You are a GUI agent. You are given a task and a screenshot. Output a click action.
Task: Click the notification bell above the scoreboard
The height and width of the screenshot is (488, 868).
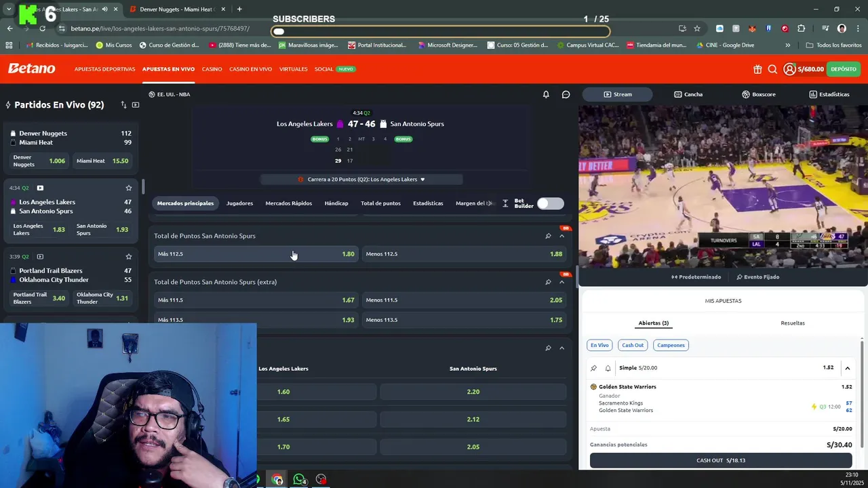coord(546,94)
